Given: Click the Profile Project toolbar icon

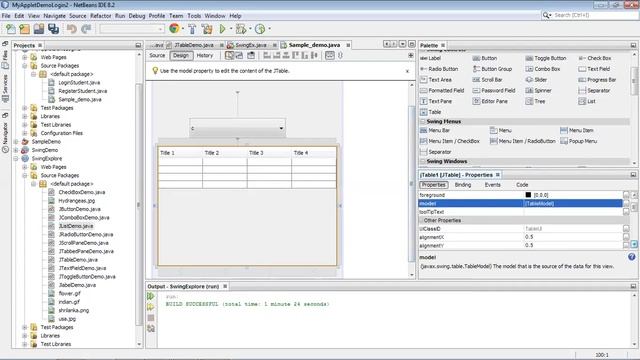Looking at the screenshot, I should (x=260, y=29).
